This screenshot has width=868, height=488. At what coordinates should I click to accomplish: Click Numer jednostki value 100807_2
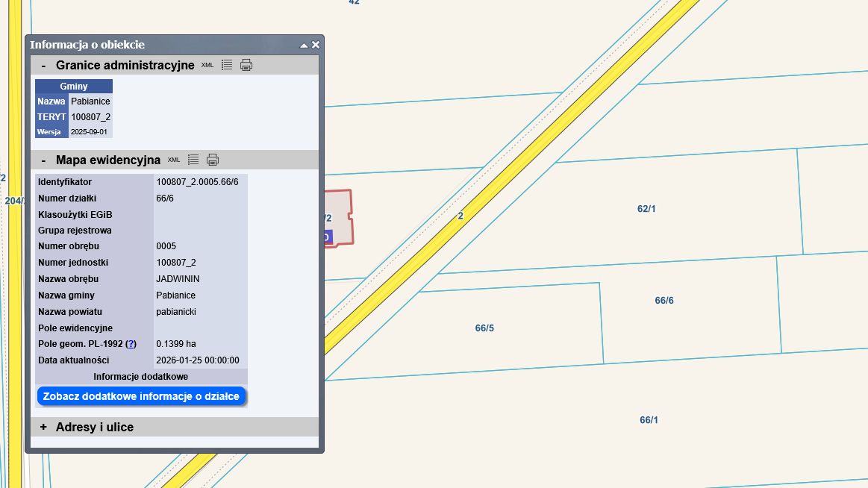point(176,263)
